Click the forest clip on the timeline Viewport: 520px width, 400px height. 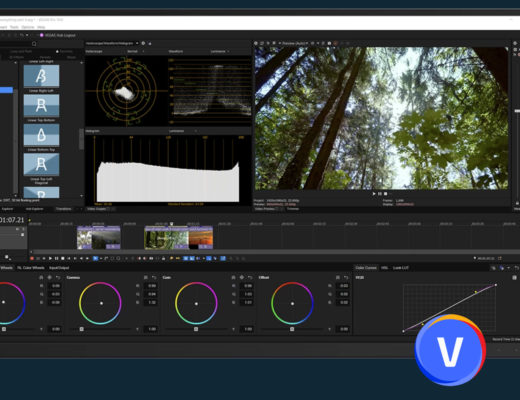click(166, 238)
